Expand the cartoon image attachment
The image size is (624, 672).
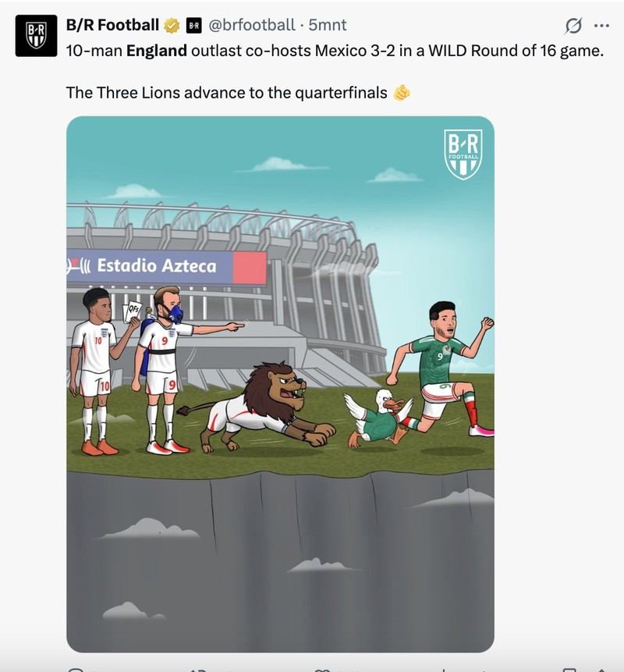[x=281, y=384]
